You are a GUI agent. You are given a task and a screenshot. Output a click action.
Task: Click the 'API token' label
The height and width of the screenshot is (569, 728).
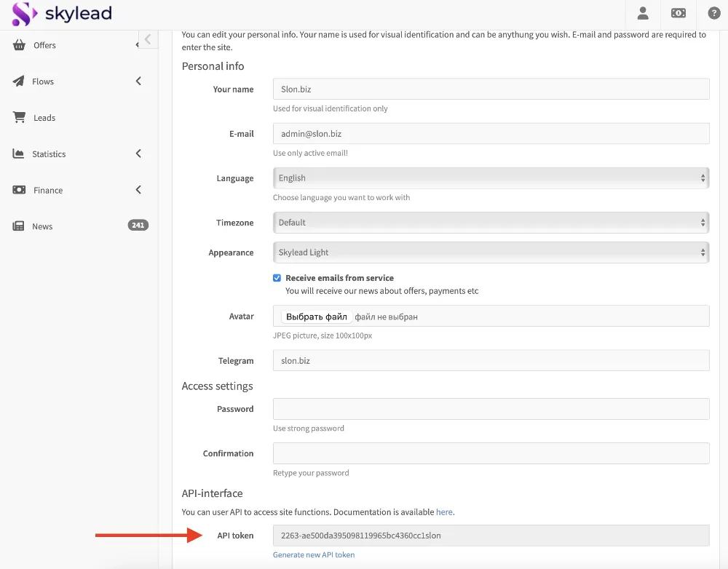pos(235,536)
